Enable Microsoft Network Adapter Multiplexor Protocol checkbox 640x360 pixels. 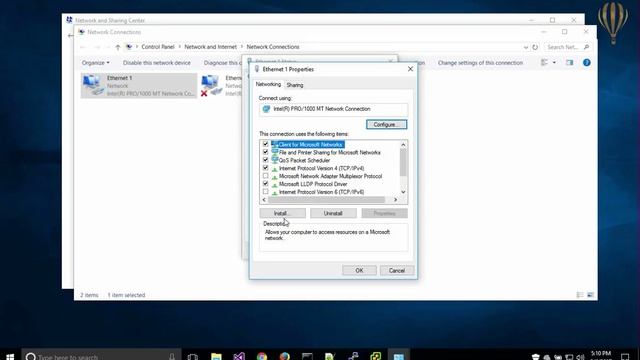point(265,176)
